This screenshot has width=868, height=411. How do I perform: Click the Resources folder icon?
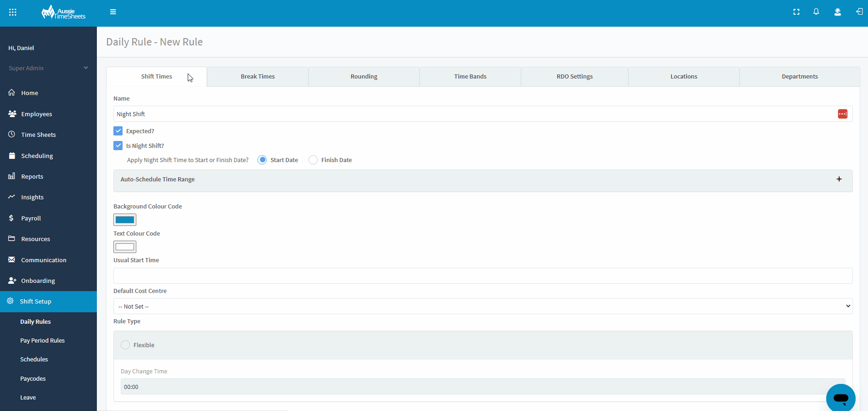(12, 238)
